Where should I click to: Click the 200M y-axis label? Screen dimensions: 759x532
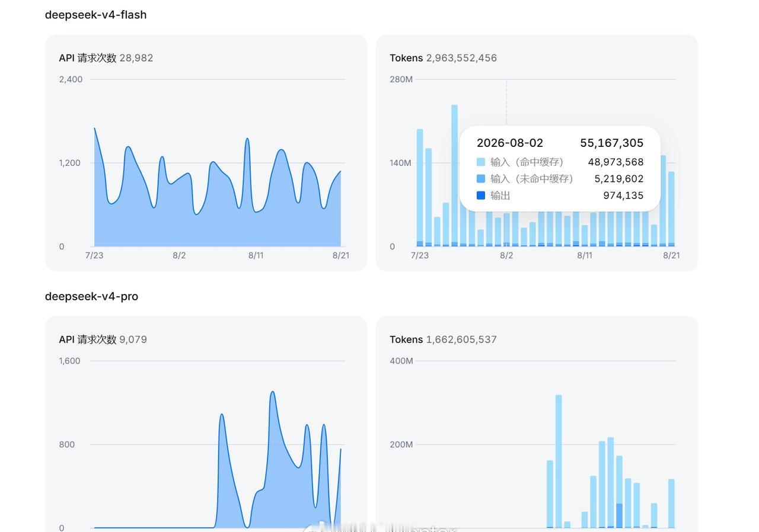(401, 444)
